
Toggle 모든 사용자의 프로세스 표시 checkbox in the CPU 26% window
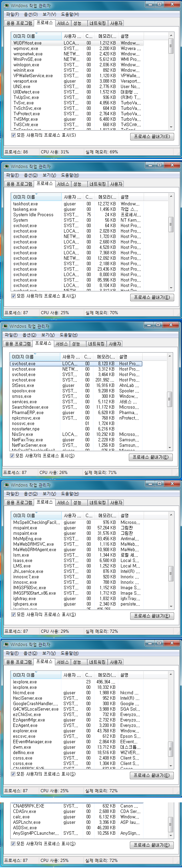point(12,456)
